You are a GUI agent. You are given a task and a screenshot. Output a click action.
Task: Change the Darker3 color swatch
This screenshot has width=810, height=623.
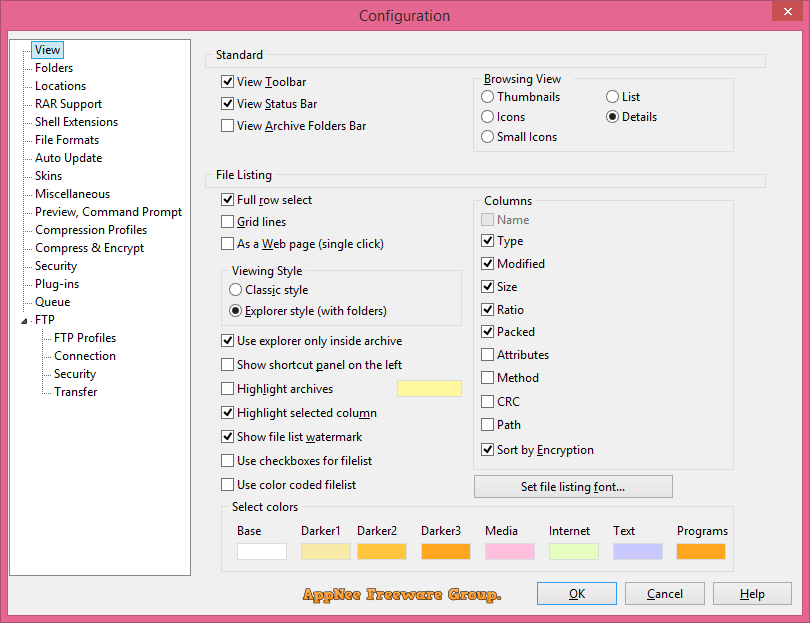pos(446,551)
